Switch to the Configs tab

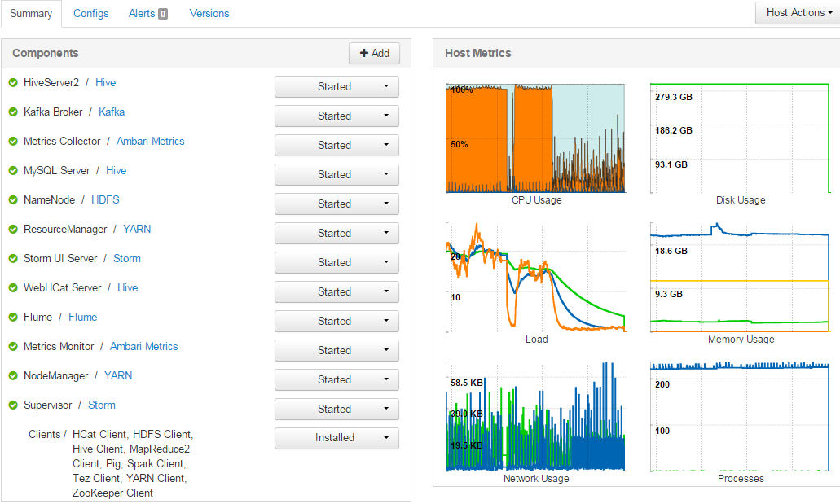point(90,13)
